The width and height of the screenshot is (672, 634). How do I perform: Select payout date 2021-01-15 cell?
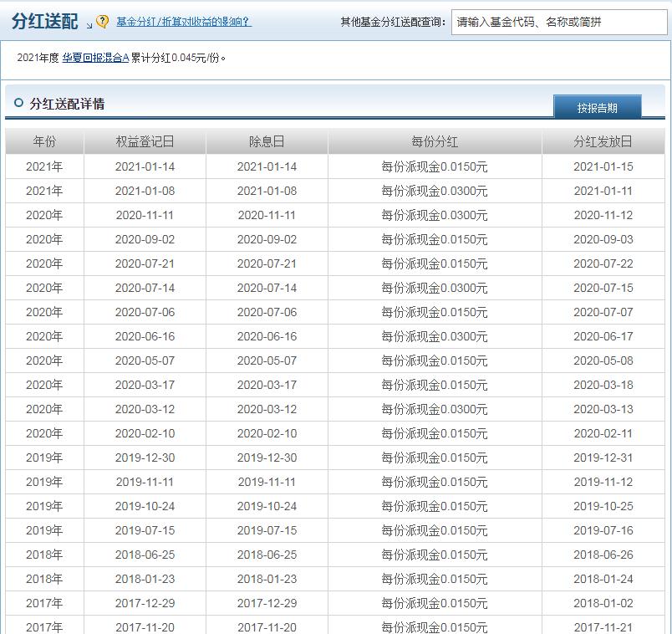[x=603, y=166]
